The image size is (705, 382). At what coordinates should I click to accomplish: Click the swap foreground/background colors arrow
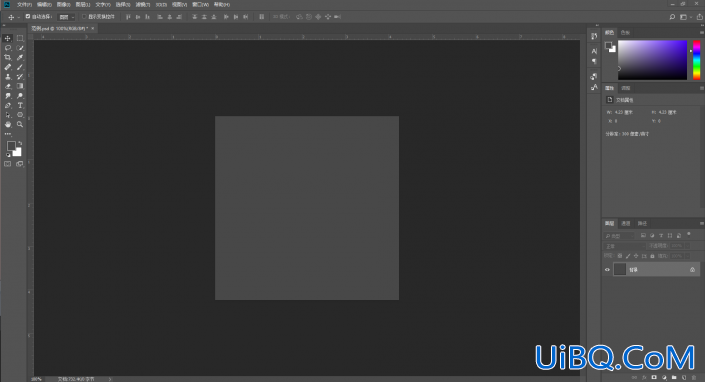[20, 143]
